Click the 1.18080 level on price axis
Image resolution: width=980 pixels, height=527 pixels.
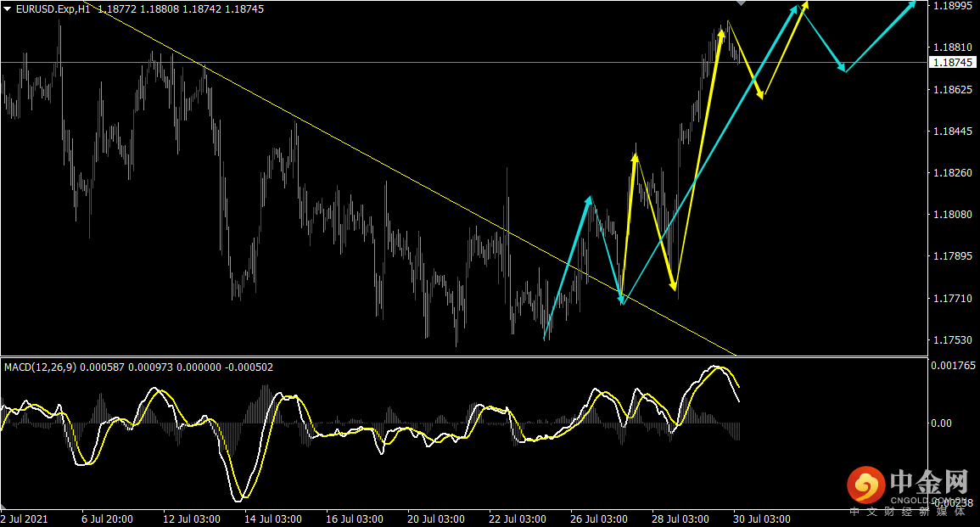(x=953, y=215)
